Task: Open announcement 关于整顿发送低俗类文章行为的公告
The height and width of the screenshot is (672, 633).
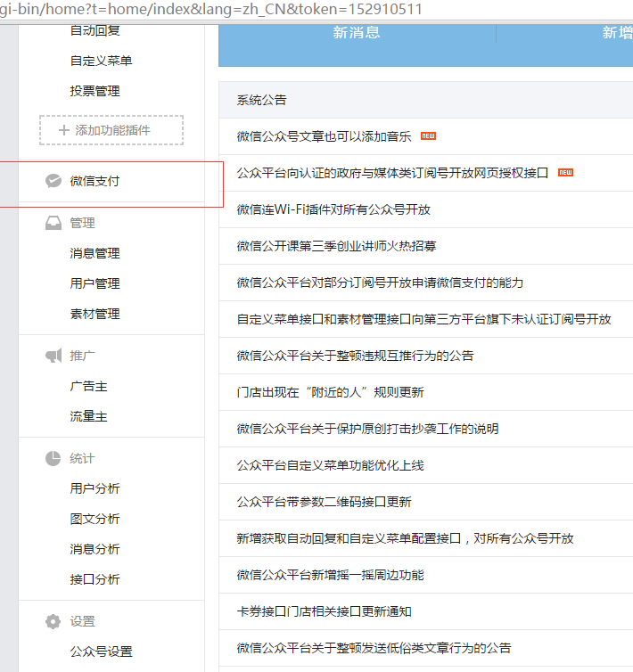Action: [374, 648]
